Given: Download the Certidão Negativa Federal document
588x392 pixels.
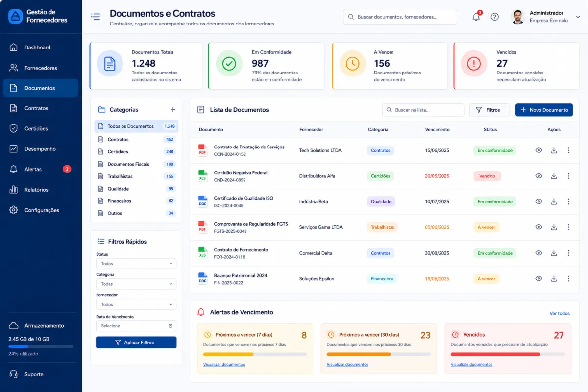Looking at the screenshot, I should [x=554, y=176].
